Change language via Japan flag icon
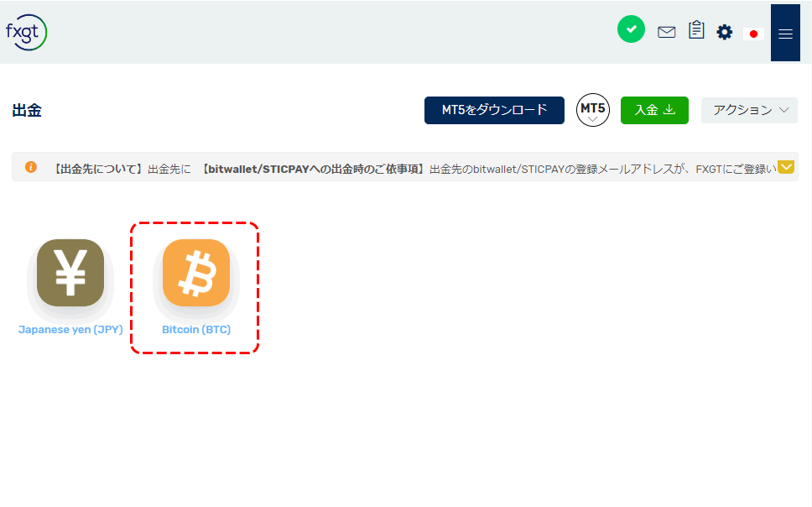 click(x=753, y=34)
